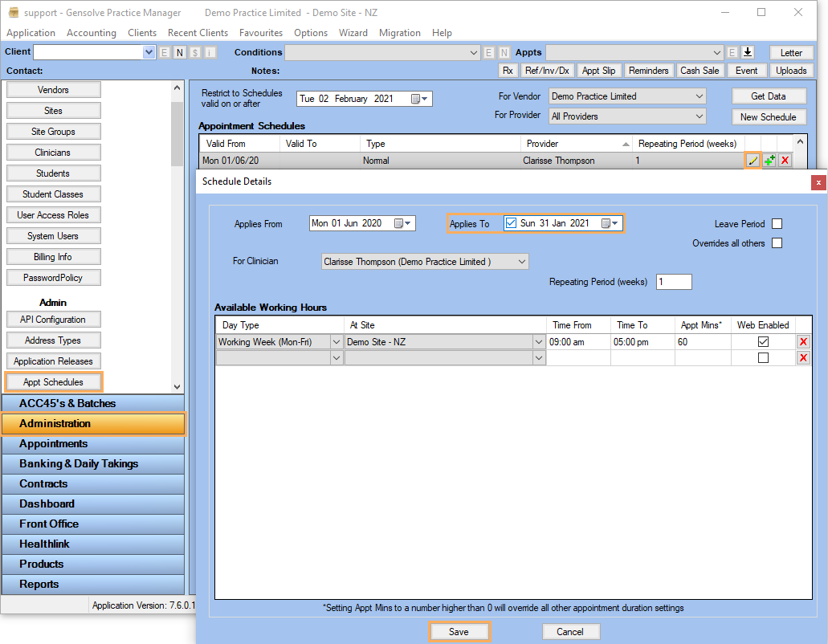Click the Repeating Period weeks input field

[x=674, y=282]
